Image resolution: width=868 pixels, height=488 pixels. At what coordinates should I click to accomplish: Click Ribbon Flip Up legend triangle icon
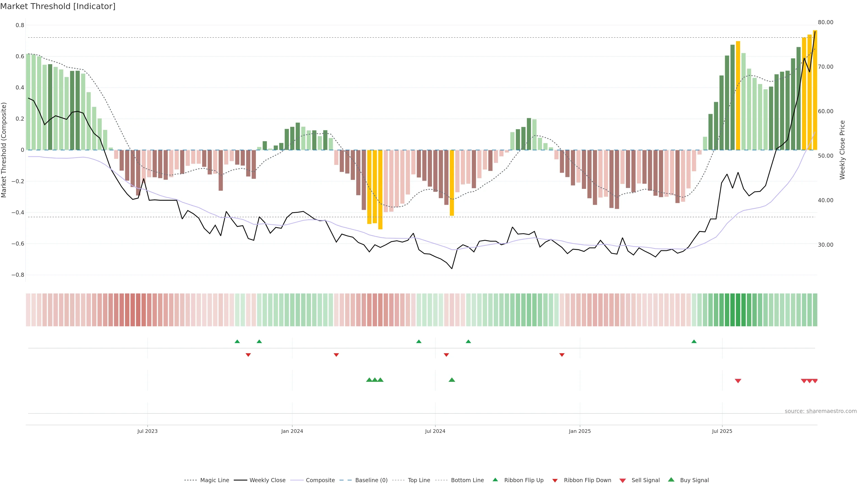pos(495,480)
